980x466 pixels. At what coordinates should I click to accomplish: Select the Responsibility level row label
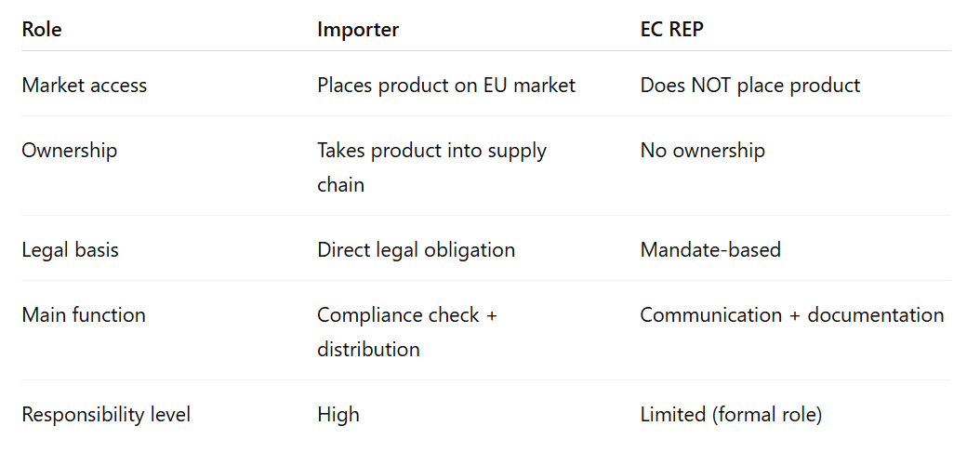(x=106, y=415)
